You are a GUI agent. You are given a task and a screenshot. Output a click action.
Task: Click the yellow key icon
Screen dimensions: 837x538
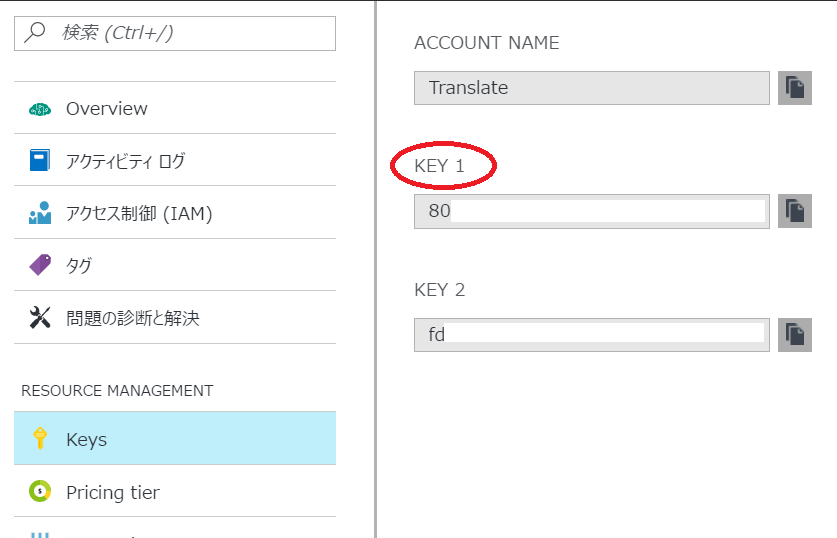(40, 438)
